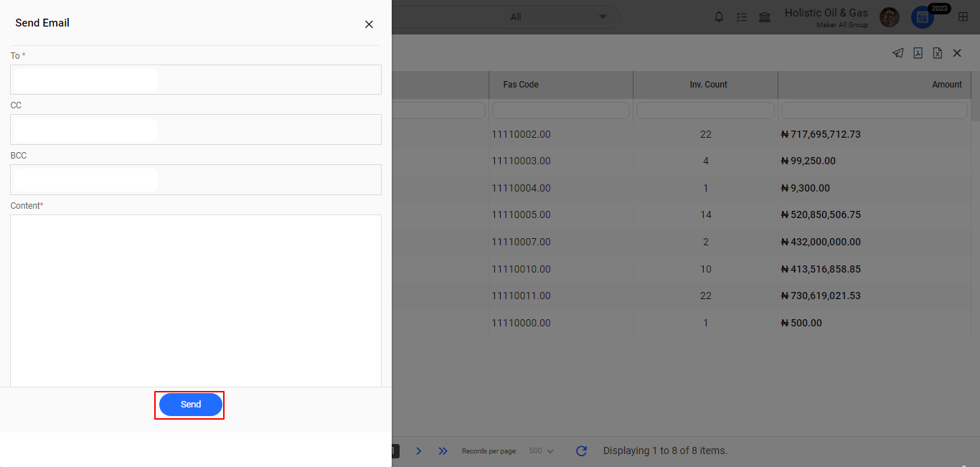This screenshot has width=980, height=467.
Task: Open the 2023 fiscal year calendar icon
Action: [x=923, y=17]
